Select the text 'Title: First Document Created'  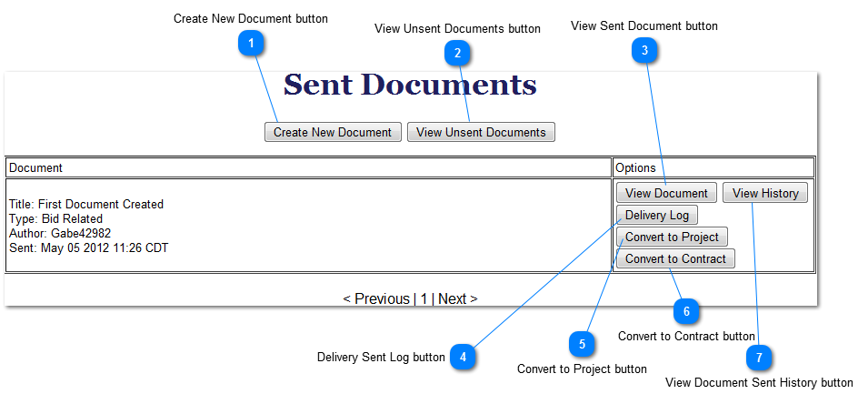click(x=86, y=205)
